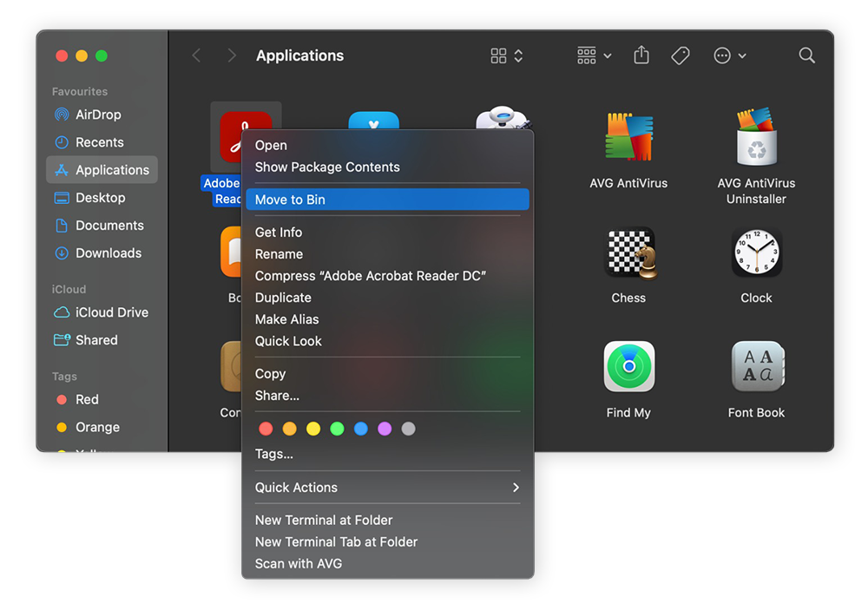This screenshot has height=610, width=868.
Task: Apply the red tag color swatch
Action: tap(266, 428)
